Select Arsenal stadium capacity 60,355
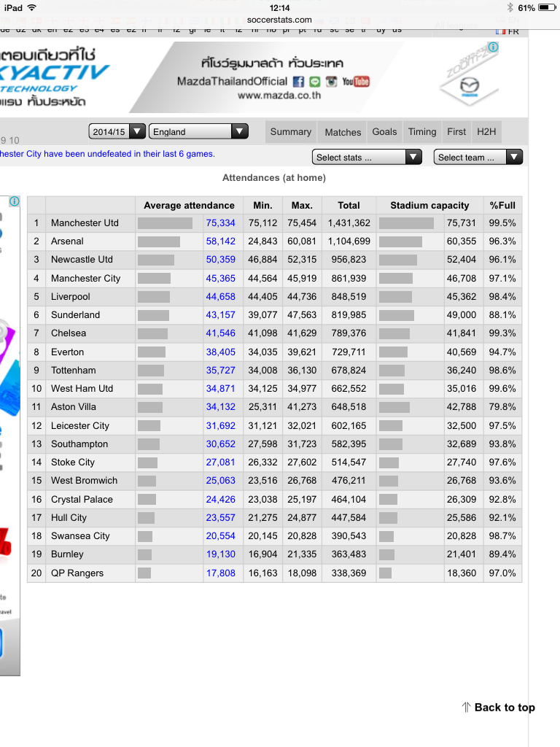Viewport: 560px width, 747px height. point(462,241)
